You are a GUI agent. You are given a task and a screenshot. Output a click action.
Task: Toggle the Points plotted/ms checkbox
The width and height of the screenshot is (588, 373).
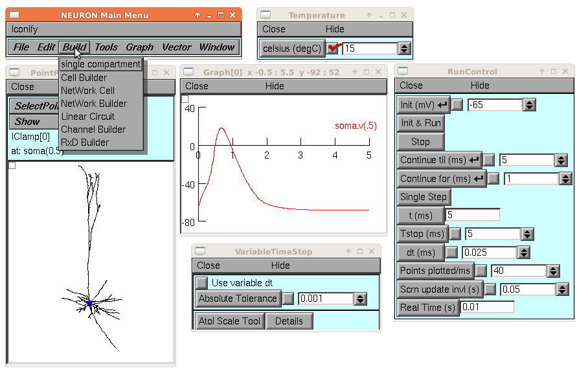(481, 271)
